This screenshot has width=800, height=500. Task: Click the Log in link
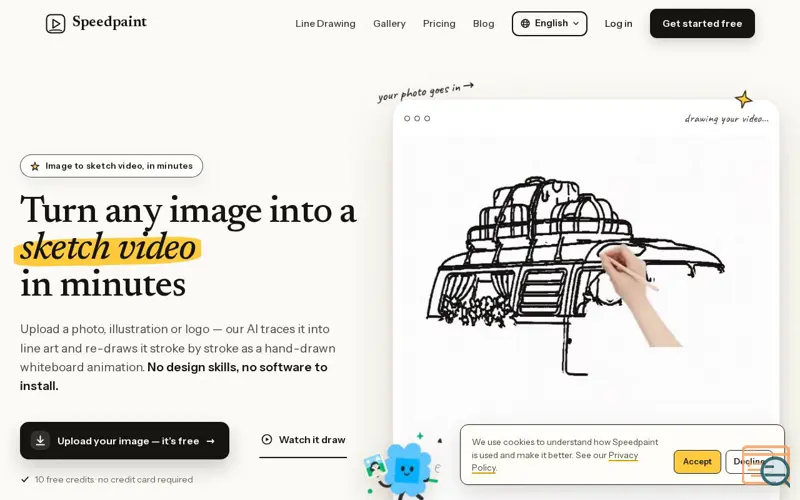618,23
